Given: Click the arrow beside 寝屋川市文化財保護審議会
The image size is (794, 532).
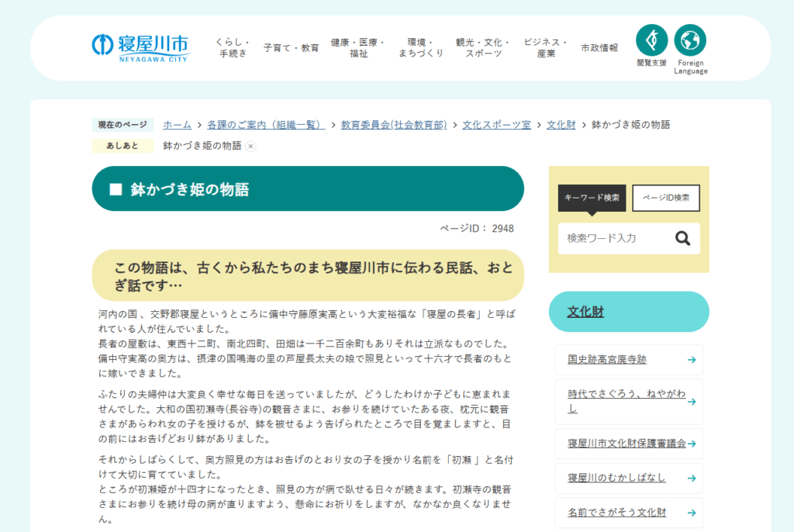Looking at the screenshot, I should [x=691, y=444].
